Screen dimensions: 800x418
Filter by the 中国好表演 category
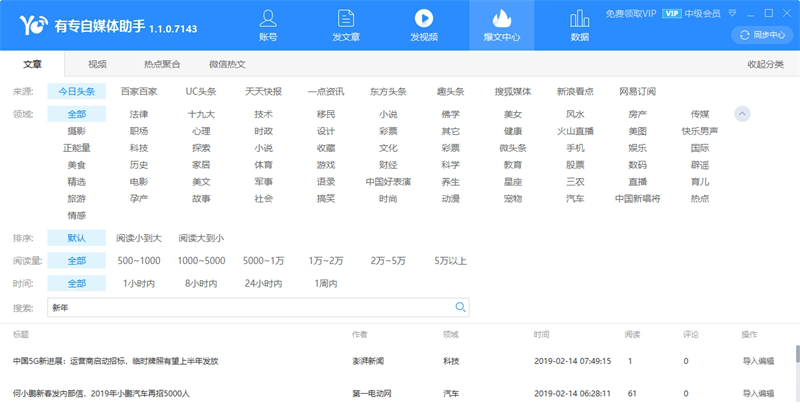point(388,182)
